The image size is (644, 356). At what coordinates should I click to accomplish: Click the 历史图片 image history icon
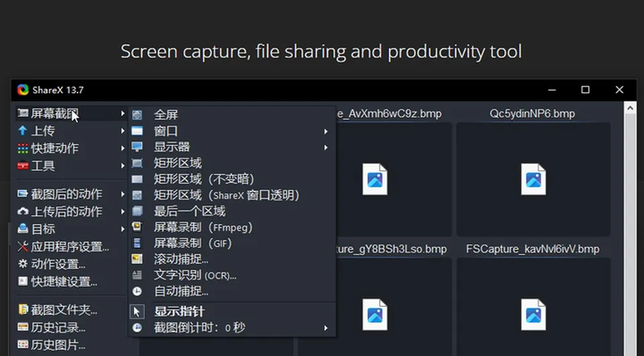(x=23, y=345)
